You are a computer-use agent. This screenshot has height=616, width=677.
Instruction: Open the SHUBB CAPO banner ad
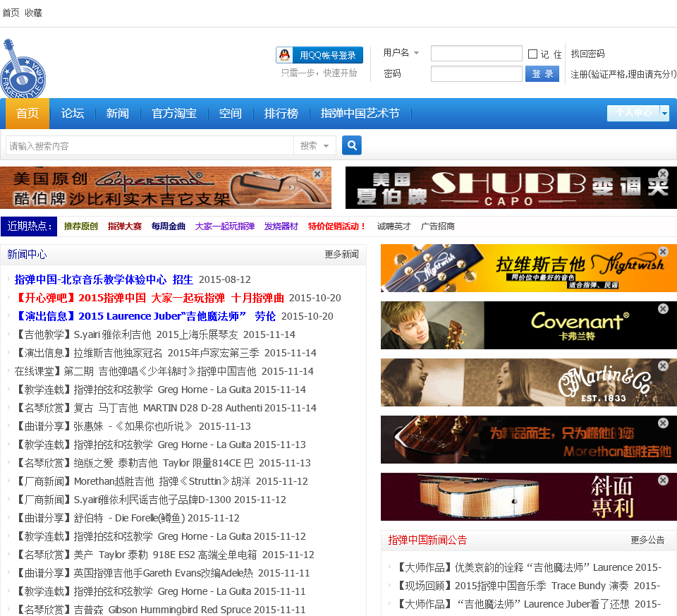511,188
